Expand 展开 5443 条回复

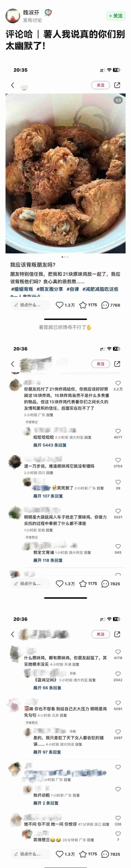coord(50,445)
